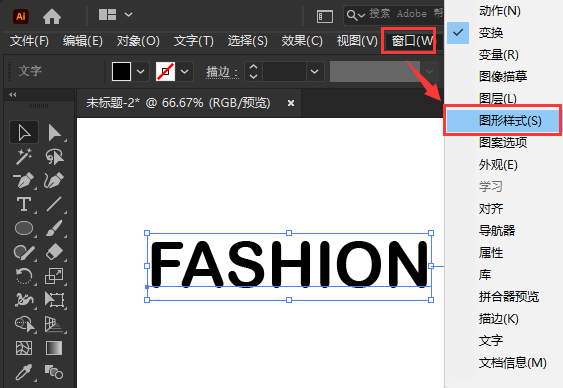Select the Direct Selection tool

click(x=55, y=132)
